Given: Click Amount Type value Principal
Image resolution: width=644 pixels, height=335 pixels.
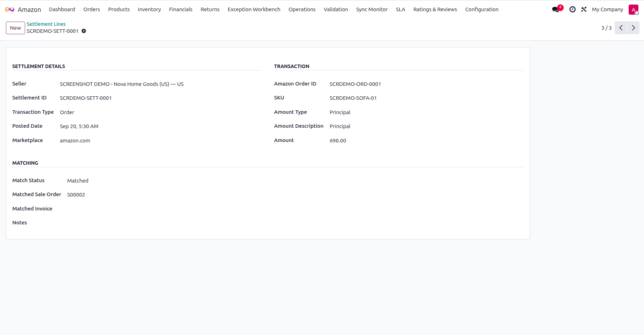Looking at the screenshot, I should click(x=340, y=112).
